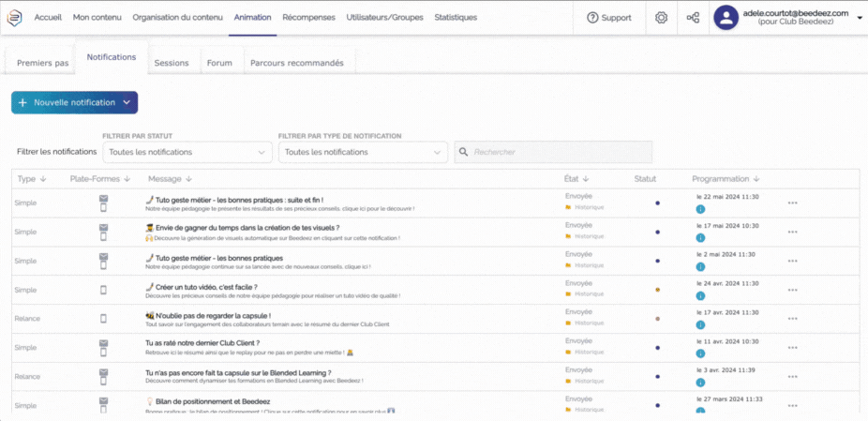Open the Statistiques menu item

coord(456,18)
